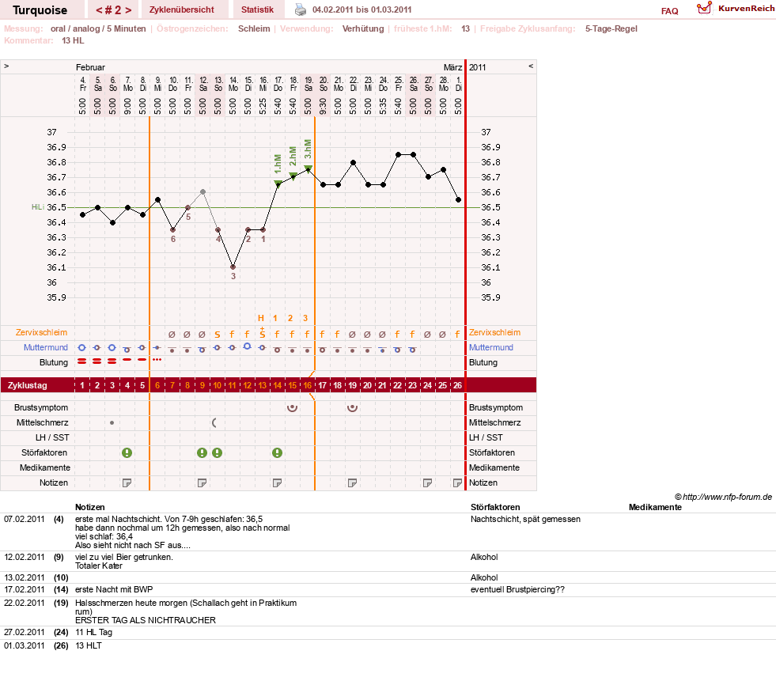This screenshot has width=776, height=700.
Task: Click the HLi baseline label
Action: pos(38,206)
